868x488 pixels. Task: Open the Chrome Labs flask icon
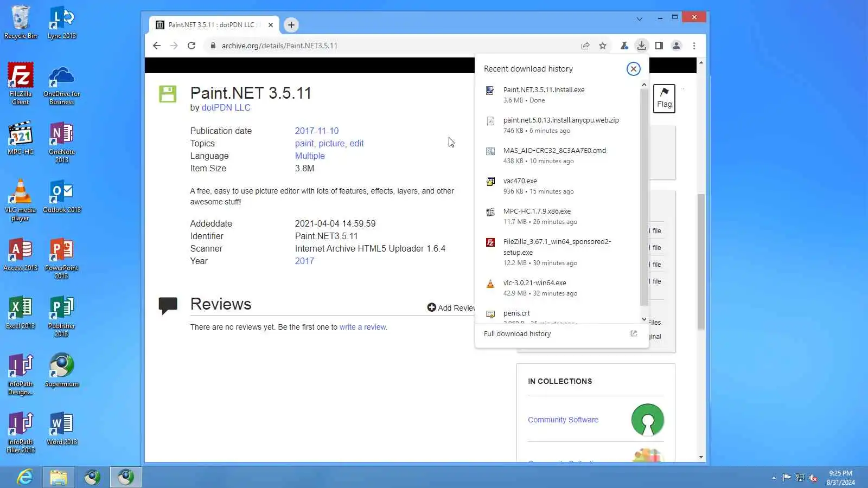click(x=624, y=46)
